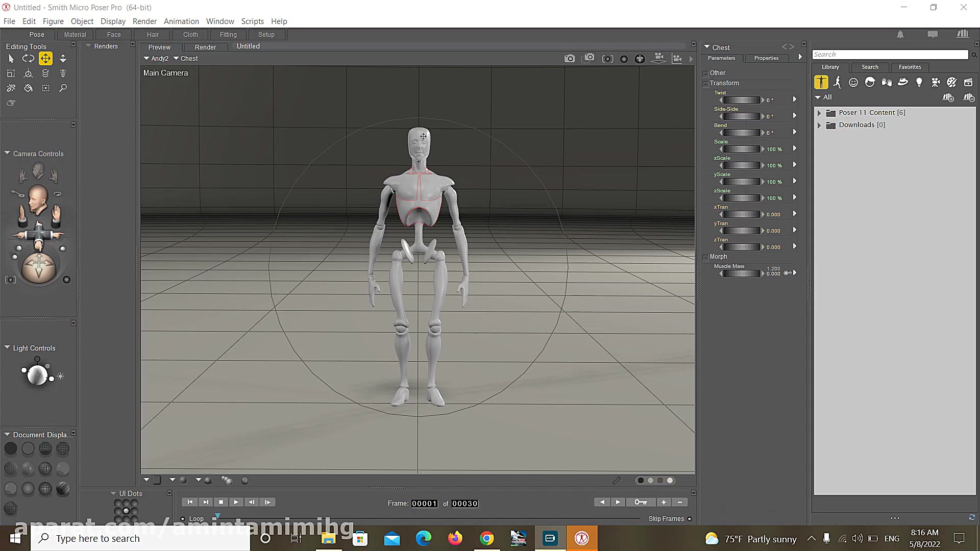Expand the Poser 11 Content folder

point(819,113)
